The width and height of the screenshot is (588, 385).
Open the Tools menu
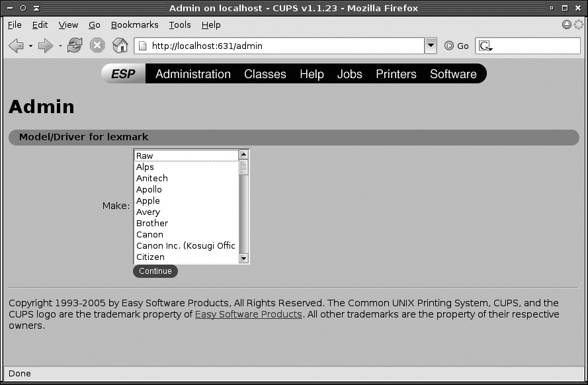(x=179, y=24)
